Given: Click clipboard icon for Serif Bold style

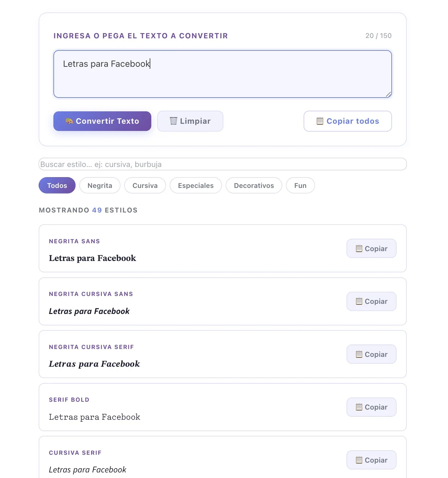Looking at the screenshot, I should point(359,407).
